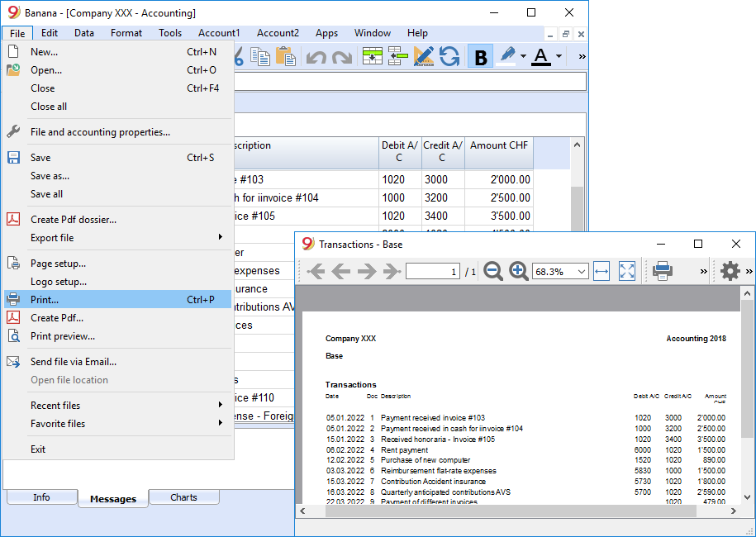Viewport: 756px width, 537px height.
Task: Select Print... menu entry
Action: click(x=118, y=300)
